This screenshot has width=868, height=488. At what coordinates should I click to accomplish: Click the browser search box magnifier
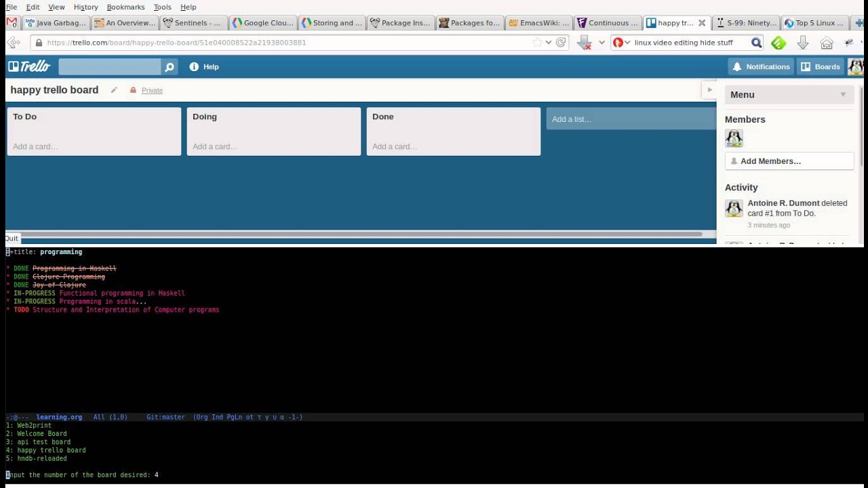[757, 43]
